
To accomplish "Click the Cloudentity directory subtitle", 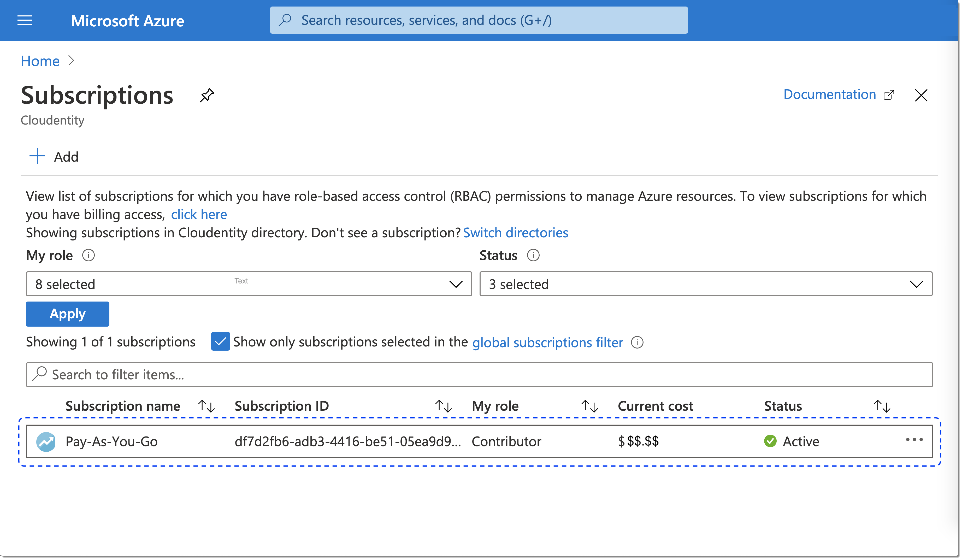I will click(52, 120).
